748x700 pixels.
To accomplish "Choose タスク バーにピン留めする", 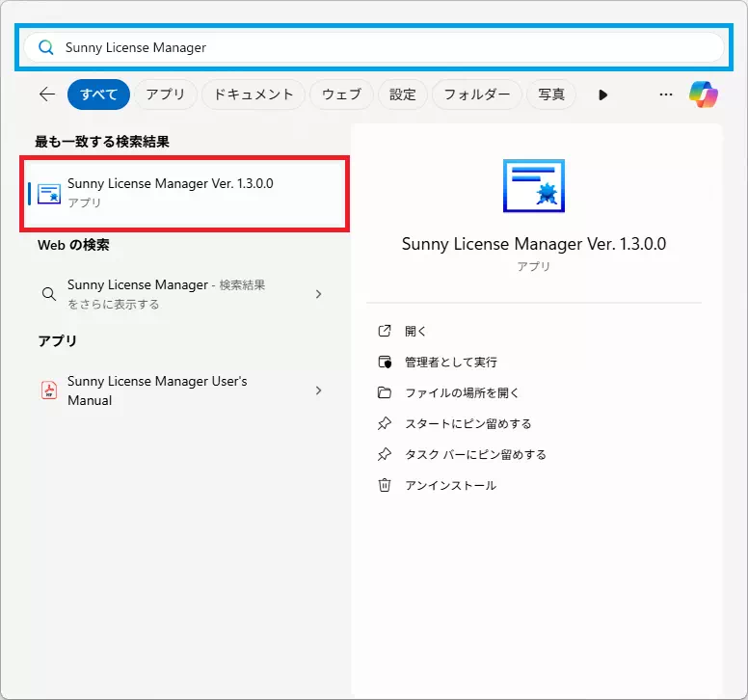I will 475,455.
